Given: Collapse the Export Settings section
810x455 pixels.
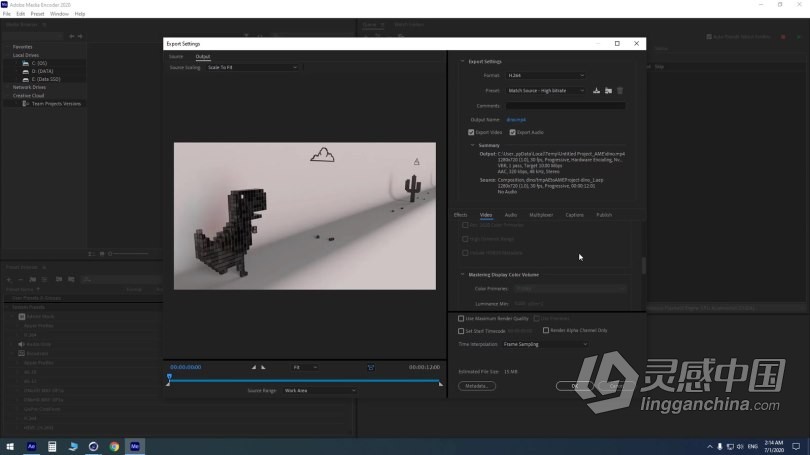Looking at the screenshot, I should pyautogui.click(x=462, y=61).
